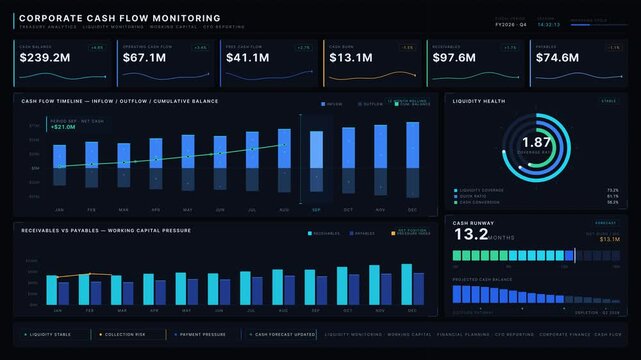Toggle Payables legend swatch in working capital chart

pyautogui.click(x=351, y=233)
